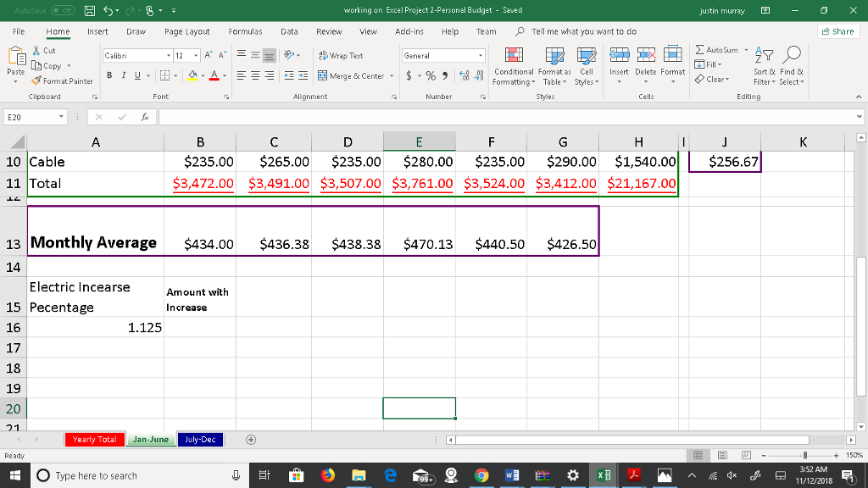The width and height of the screenshot is (868, 488).
Task: Toggle Wrap Text
Action: [341, 55]
